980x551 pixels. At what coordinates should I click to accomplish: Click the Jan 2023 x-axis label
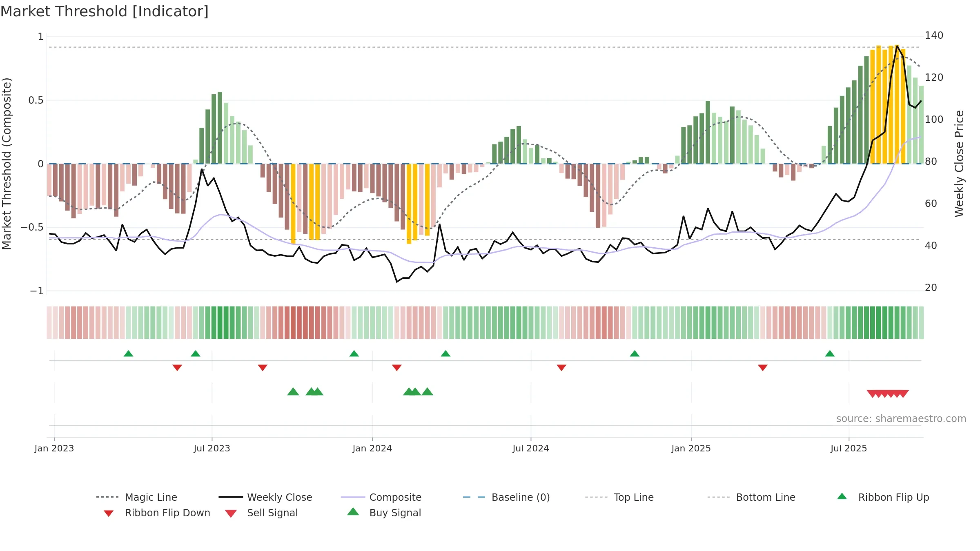click(x=54, y=449)
